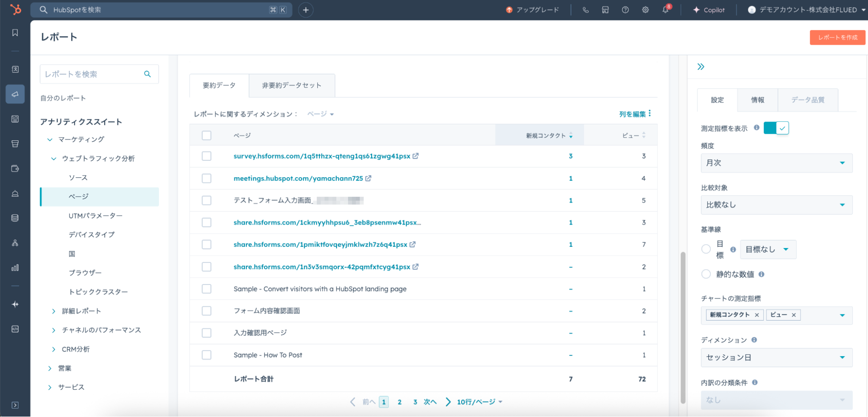Viewport: 868px width, 417px height.
Task: Check the フォーム内容確認画面 row checkbox
Action: pyautogui.click(x=207, y=311)
